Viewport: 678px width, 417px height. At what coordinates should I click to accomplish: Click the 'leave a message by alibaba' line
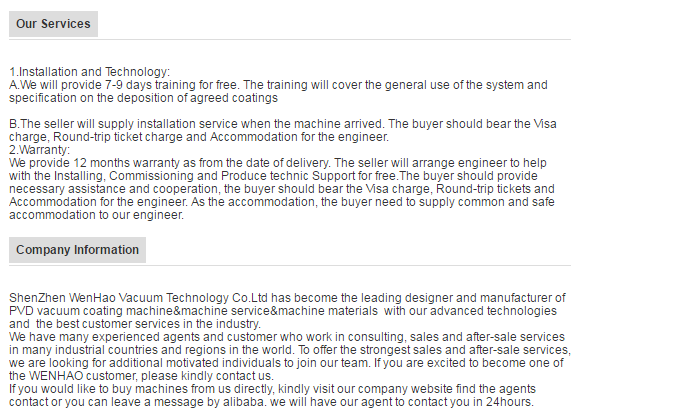(x=271, y=401)
